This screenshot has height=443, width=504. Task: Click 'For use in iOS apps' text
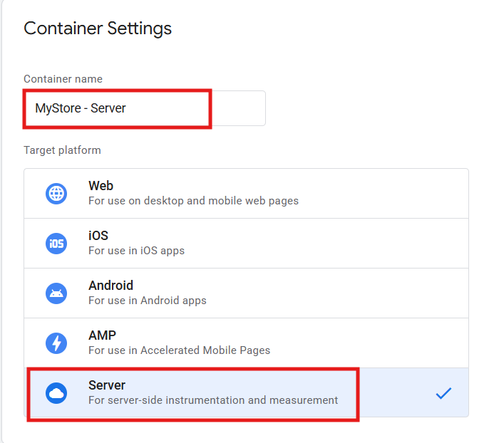click(137, 251)
